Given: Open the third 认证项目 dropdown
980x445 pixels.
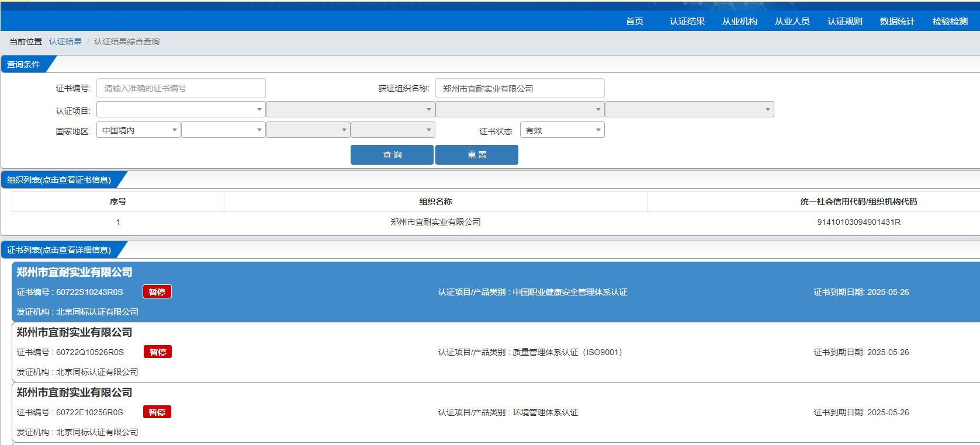Looking at the screenshot, I should pos(520,109).
